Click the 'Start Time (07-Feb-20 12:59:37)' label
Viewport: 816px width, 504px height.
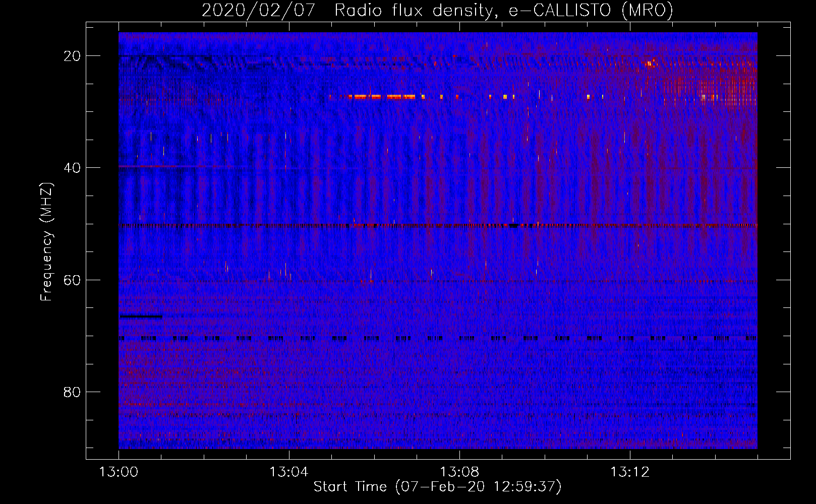coord(437,487)
